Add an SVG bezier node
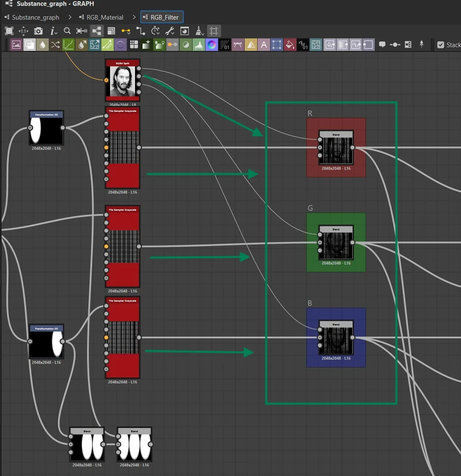Screen dimensions: 461x476 tap(238, 45)
